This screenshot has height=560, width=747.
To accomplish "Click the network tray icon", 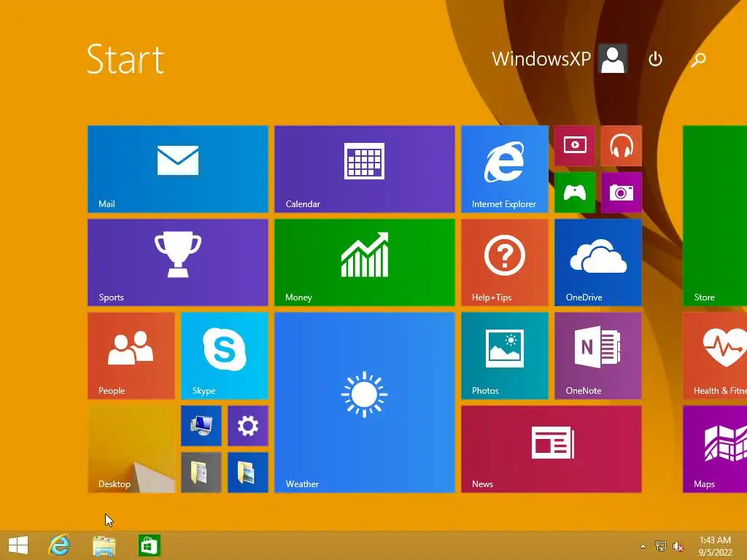I will 661,546.
